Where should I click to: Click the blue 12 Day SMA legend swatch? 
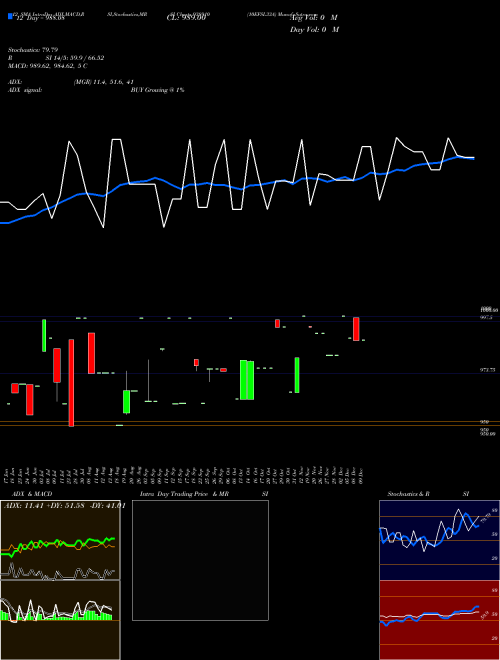[x=10, y=17]
